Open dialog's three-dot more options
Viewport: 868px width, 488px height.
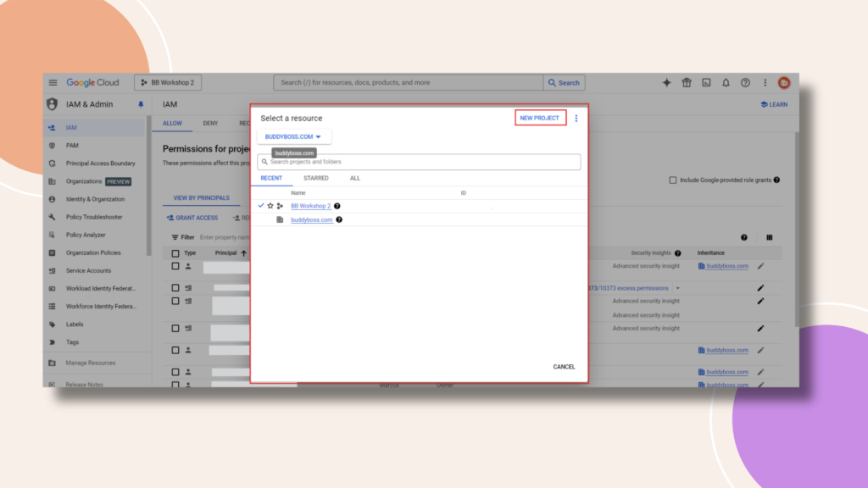tap(576, 119)
